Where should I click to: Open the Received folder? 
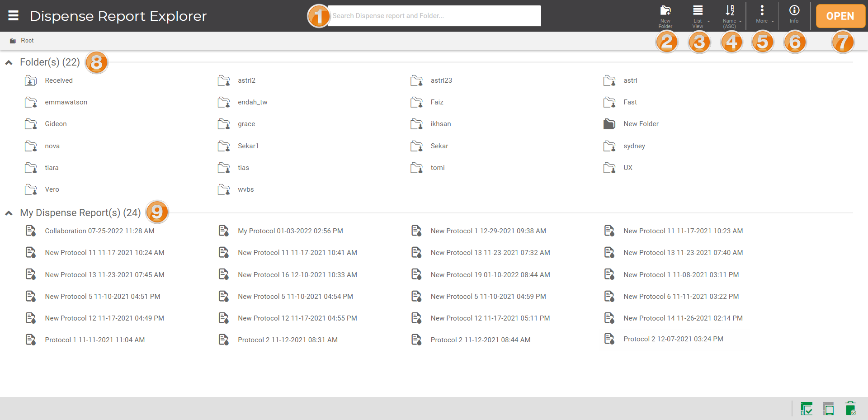click(x=58, y=80)
